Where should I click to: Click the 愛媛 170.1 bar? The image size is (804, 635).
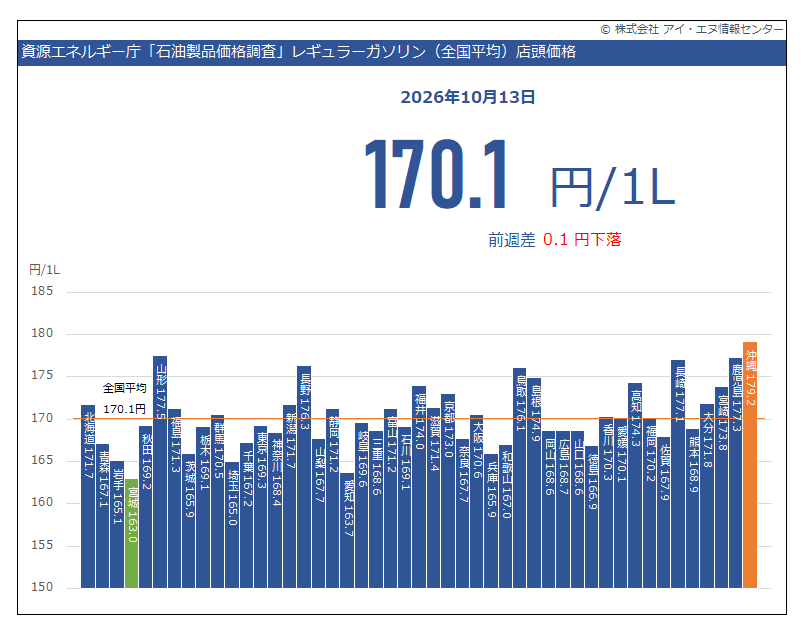[620, 503]
